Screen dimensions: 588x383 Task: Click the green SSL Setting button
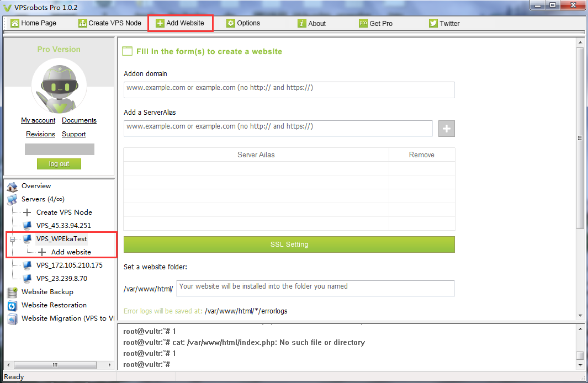point(289,244)
